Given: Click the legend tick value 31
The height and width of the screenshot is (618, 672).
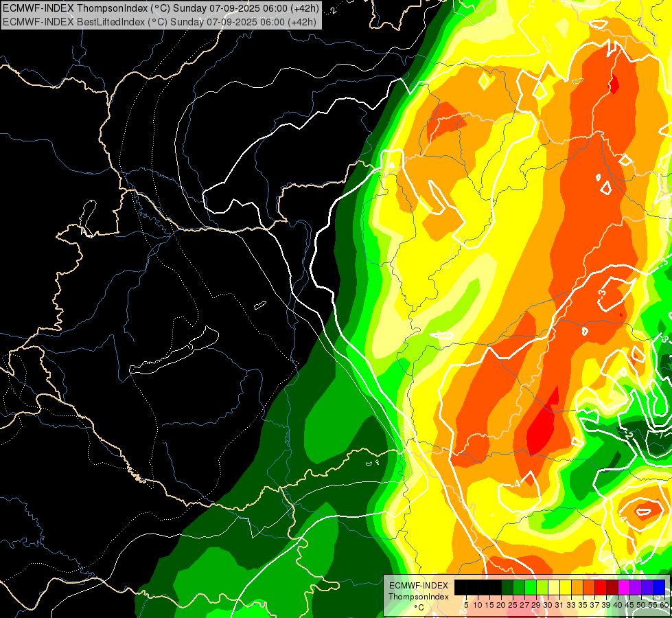Looking at the screenshot, I should (559, 605).
